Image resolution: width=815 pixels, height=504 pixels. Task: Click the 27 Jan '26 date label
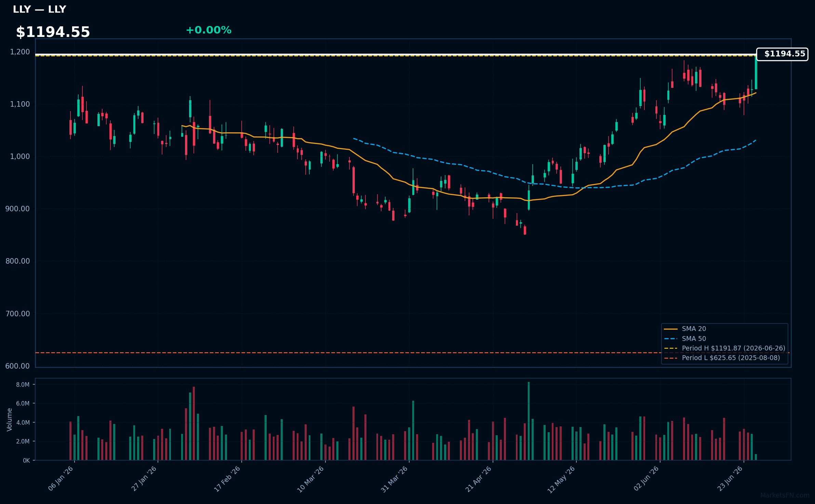pyautogui.click(x=144, y=478)
